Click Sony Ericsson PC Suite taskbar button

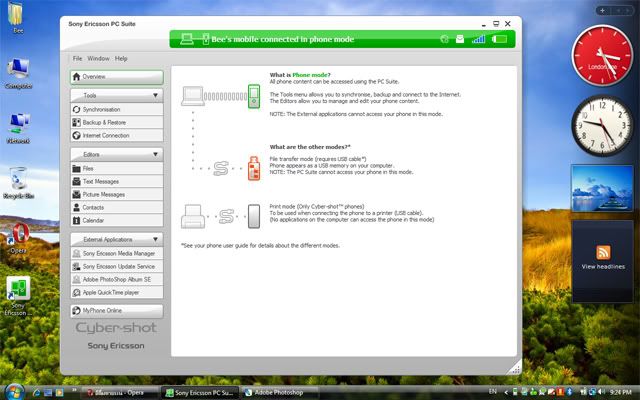200,393
